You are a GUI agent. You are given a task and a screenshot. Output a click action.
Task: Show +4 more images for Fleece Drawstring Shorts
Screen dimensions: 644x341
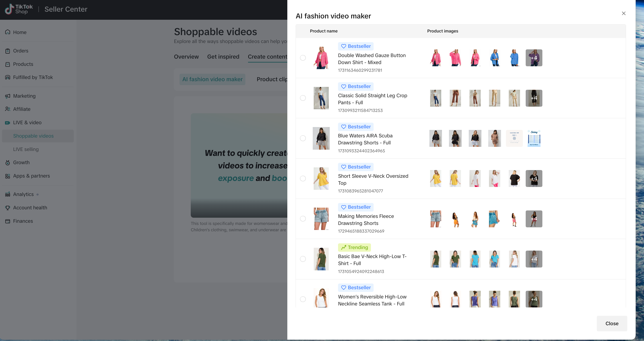coord(534,219)
